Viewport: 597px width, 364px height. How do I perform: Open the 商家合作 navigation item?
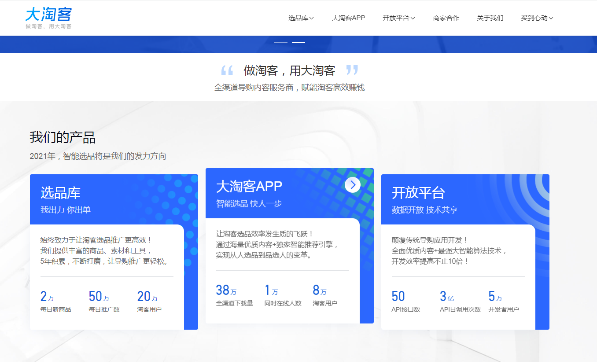(446, 18)
